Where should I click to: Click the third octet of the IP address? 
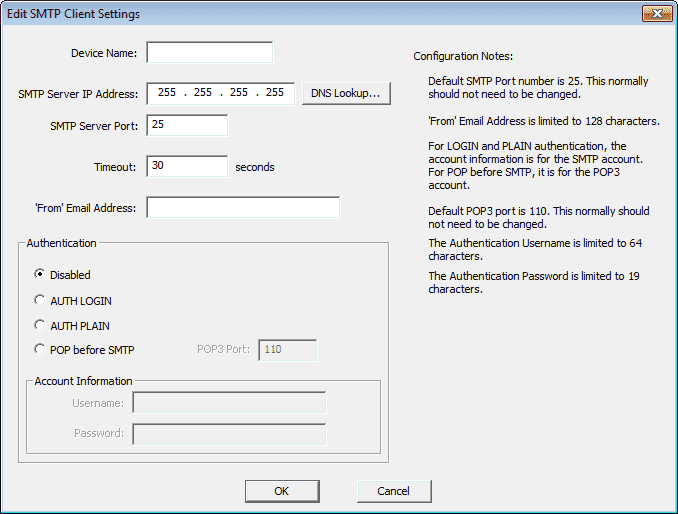pyautogui.click(x=239, y=93)
